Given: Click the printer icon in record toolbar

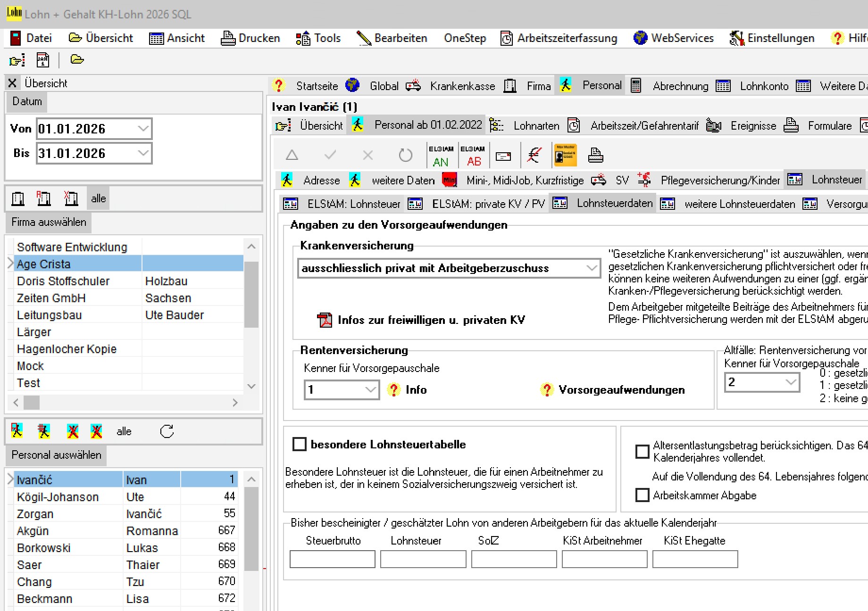Looking at the screenshot, I should tap(595, 155).
